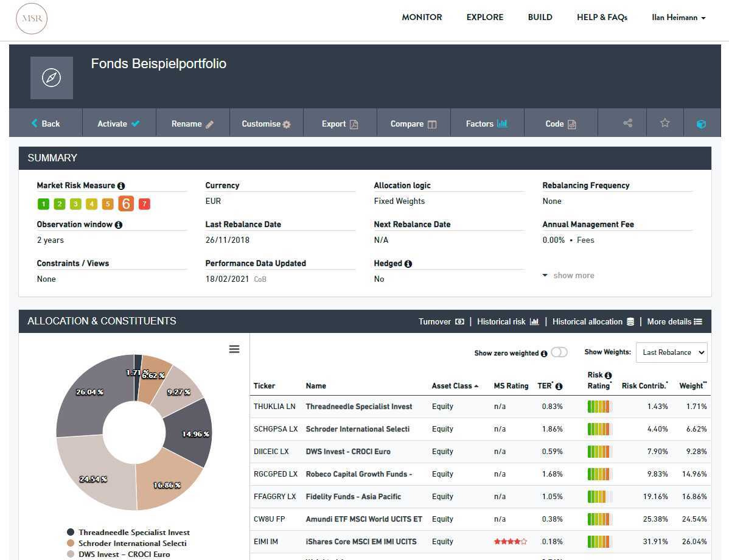This screenshot has width=729, height=560.
Task: Toggle Show zero weighted switch
Action: (559, 352)
